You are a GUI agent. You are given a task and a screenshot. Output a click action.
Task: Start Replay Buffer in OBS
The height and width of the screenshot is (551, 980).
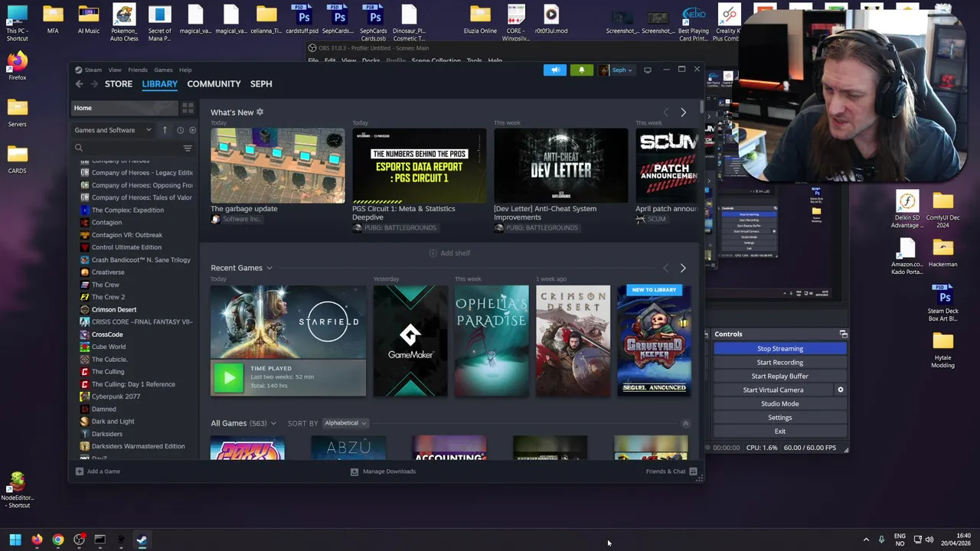pyautogui.click(x=780, y=377)
